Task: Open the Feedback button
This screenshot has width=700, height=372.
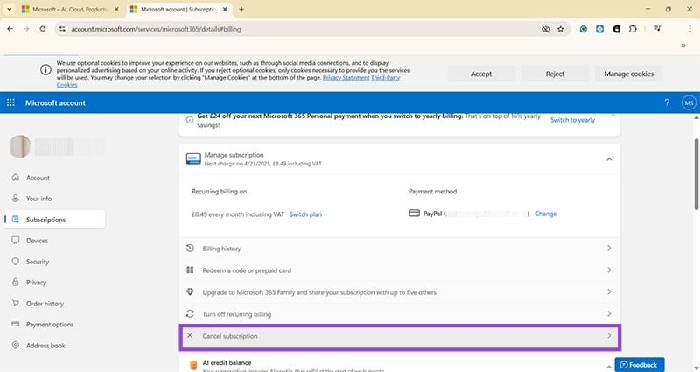Action: (x=639, y=365)
